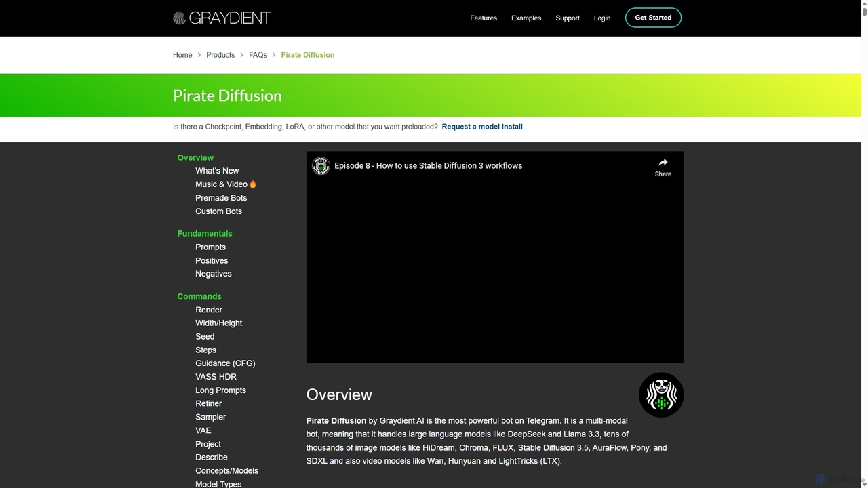868x488 pixels.
Task: Open Project sidebar link
Action: pos(208,444)
